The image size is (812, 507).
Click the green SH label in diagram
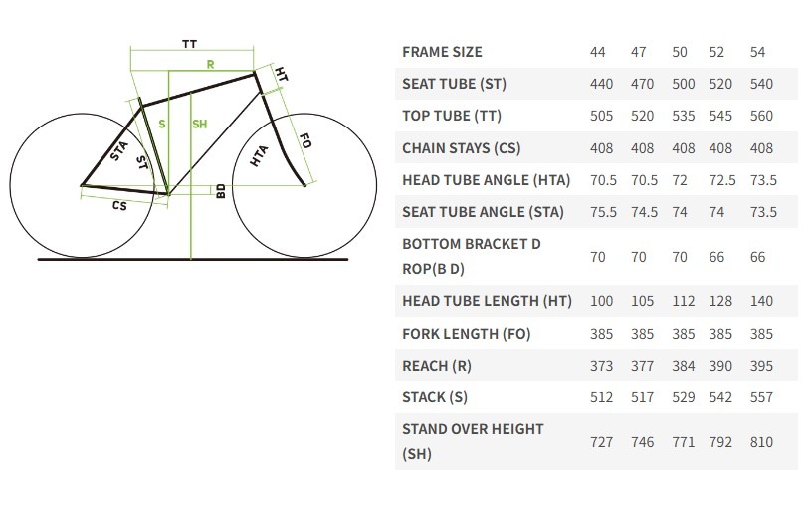pyautogui.click(x=199, y=124)
